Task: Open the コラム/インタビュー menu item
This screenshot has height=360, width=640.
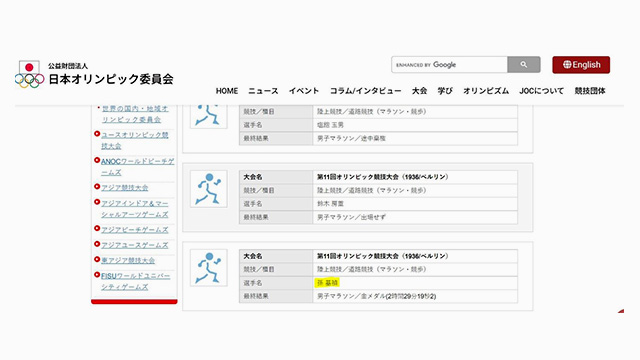Action: pyautogui.click(x=365, y=91)
